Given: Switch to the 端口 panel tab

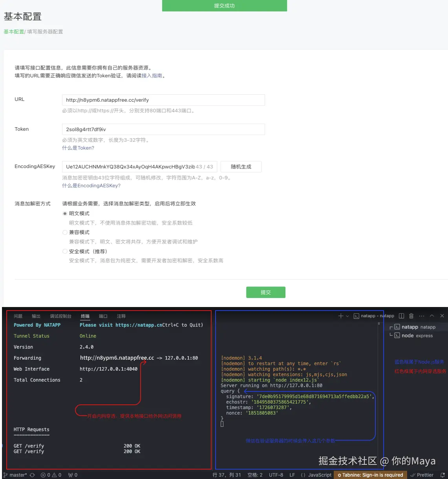Looking at the screenshot, I should coord(103,316).
